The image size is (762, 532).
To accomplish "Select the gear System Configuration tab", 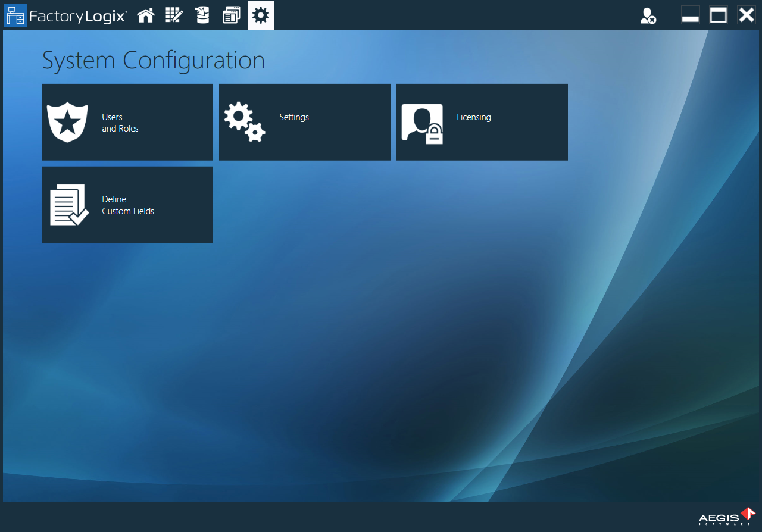I will [x=261, y=15].
